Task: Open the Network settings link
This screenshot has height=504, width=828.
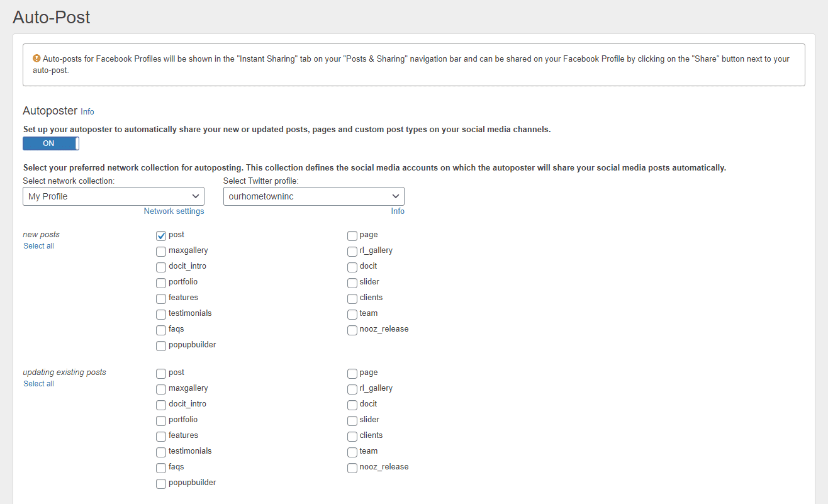Action: click(174, 211)
